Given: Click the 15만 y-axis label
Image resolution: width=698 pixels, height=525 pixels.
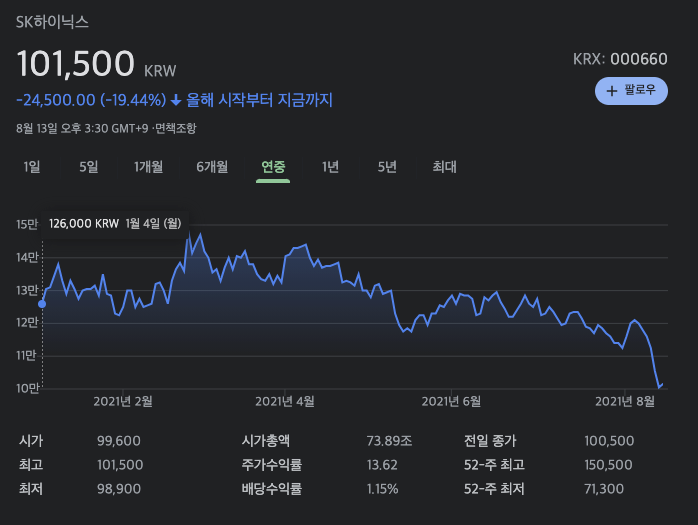Looking at the screenshot, I should (x=27, y=224).
